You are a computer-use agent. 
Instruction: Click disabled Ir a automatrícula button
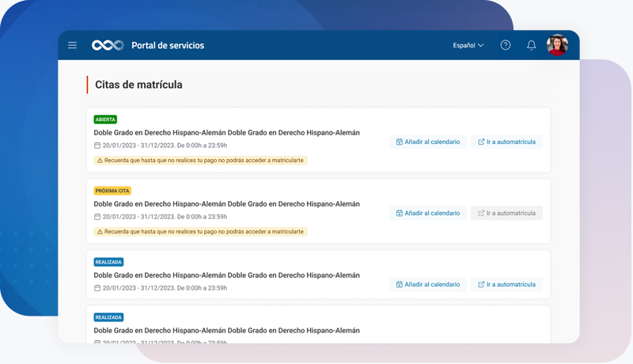(506, 213)
